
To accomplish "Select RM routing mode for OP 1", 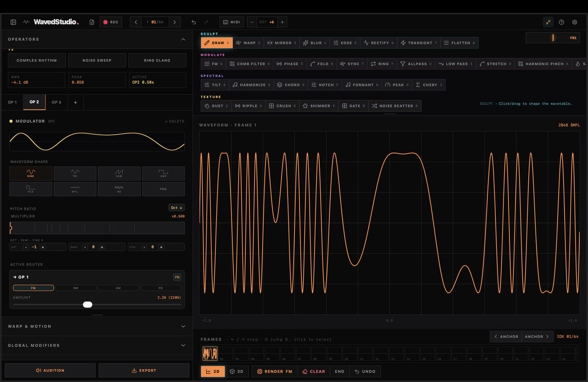I will pos(76,288).
